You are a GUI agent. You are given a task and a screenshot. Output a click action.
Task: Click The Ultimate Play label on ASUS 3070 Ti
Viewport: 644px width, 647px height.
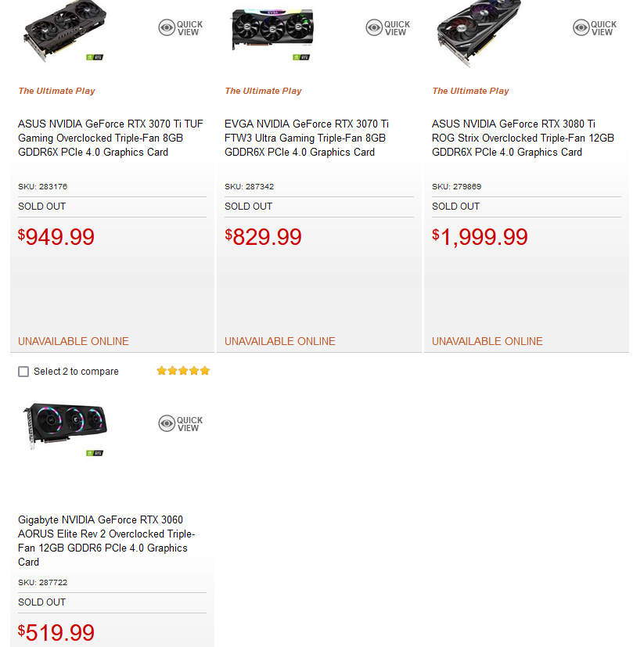(56, 91)
